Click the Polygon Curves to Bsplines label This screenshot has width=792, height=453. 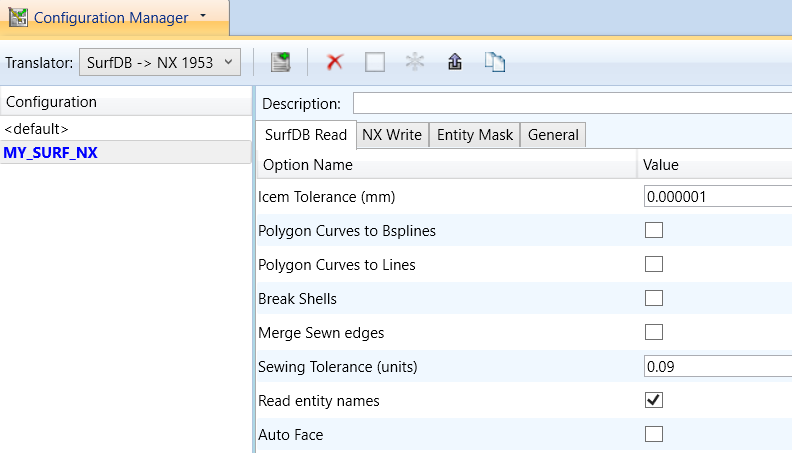(346, 231)
